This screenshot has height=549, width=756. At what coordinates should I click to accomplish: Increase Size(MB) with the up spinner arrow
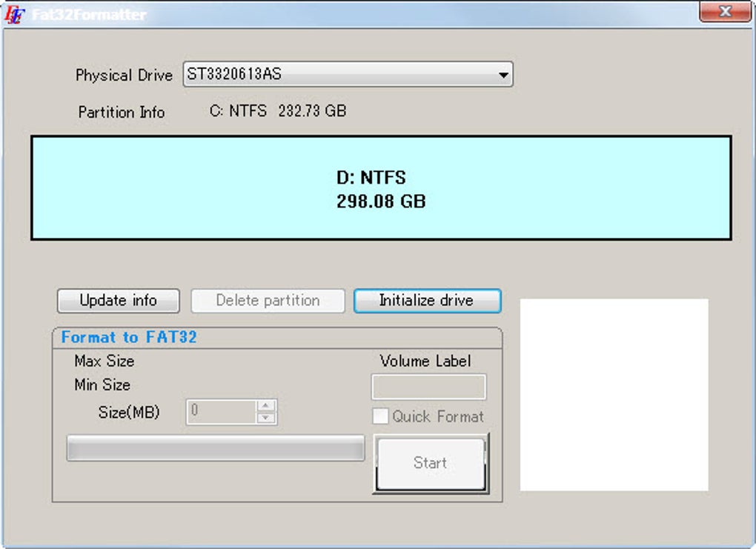point(265,405)
